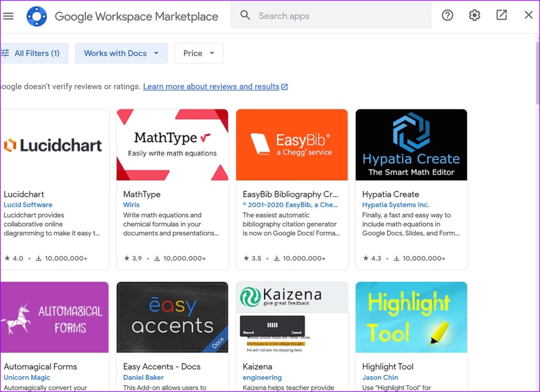Click the open in new window icon
Viewport: 540px width, 392px height.
pos(502,15)
